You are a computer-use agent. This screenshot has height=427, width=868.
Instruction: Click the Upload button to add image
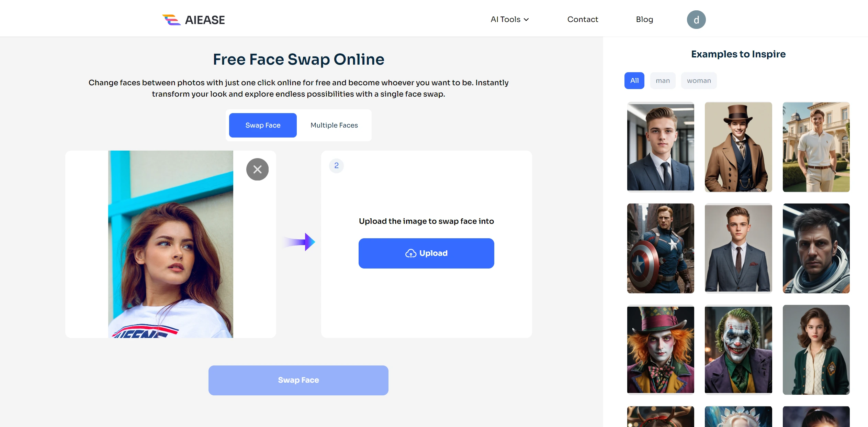point(426,253)
